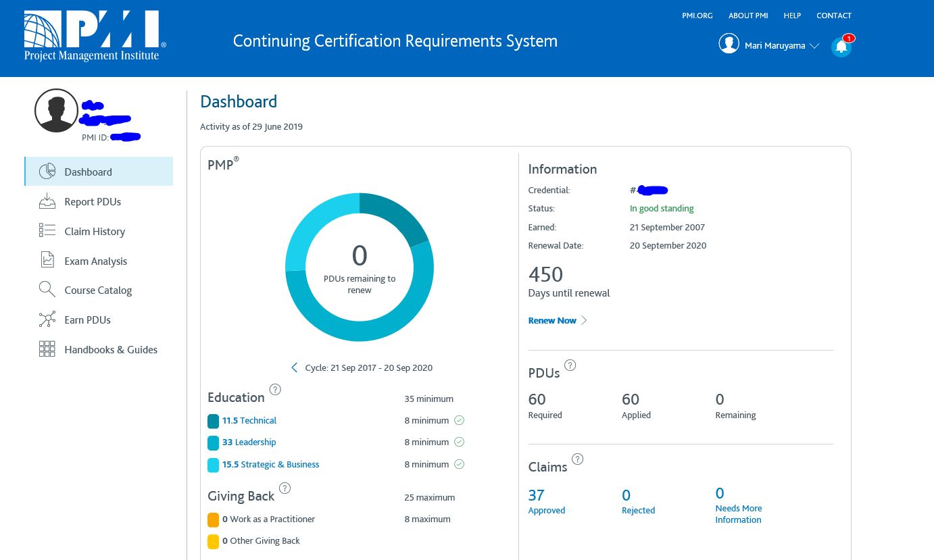View the 37 Approved claims
The image size is (934, 560).
pyautogui.click(x=547, y=501)
